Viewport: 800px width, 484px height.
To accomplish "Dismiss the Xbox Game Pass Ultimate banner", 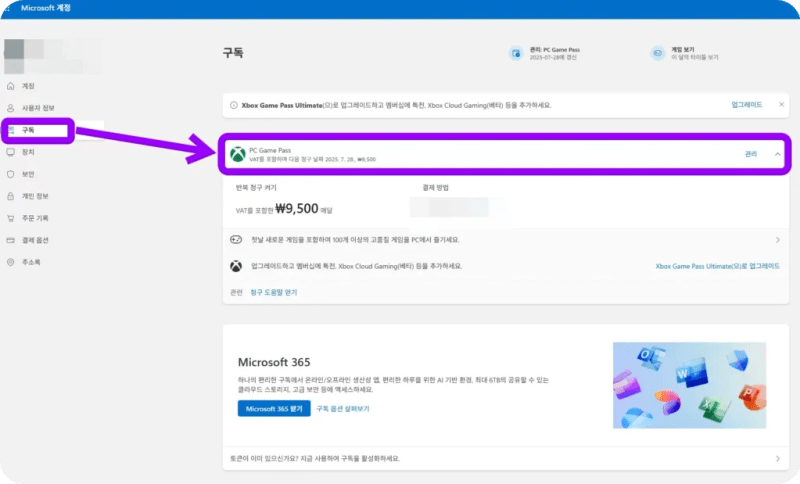I will pyautogui.click(x=781, y=105).
